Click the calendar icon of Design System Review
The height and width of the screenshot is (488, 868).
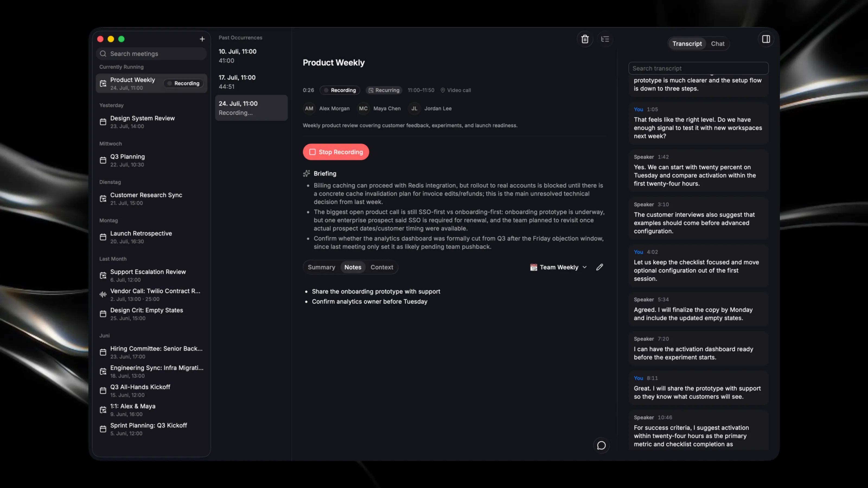coord(103,122)
